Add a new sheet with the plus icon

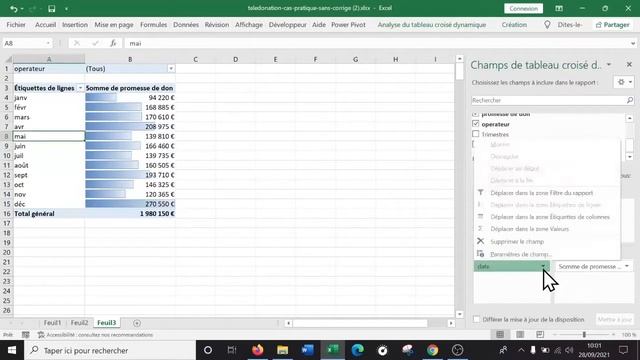(137, 323)
